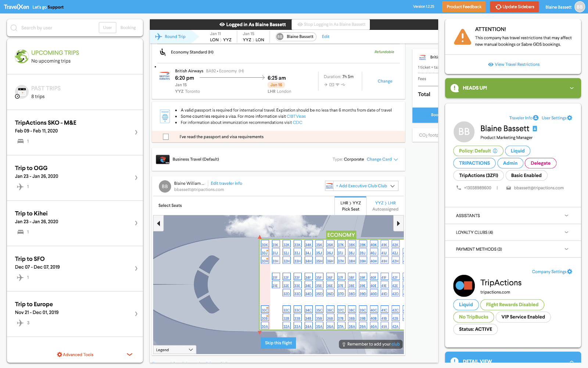Expand the Heads Up panel

click(x=572, y=88)
